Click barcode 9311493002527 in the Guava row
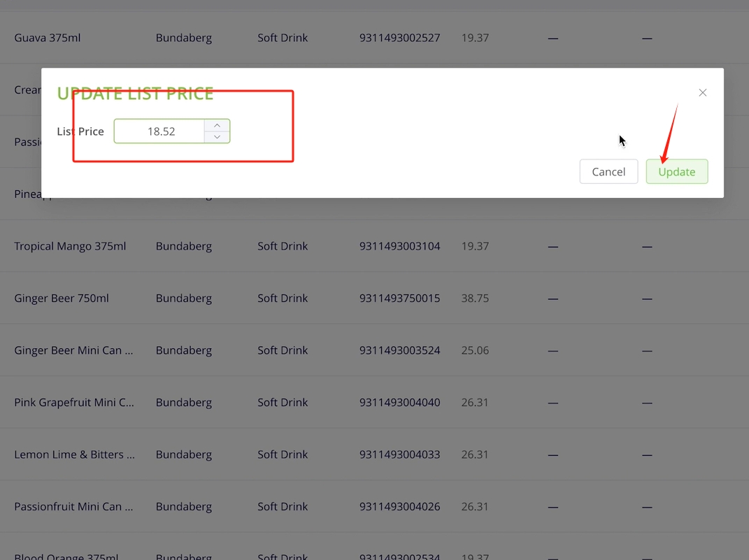749x560 pixels. point(399,38)
